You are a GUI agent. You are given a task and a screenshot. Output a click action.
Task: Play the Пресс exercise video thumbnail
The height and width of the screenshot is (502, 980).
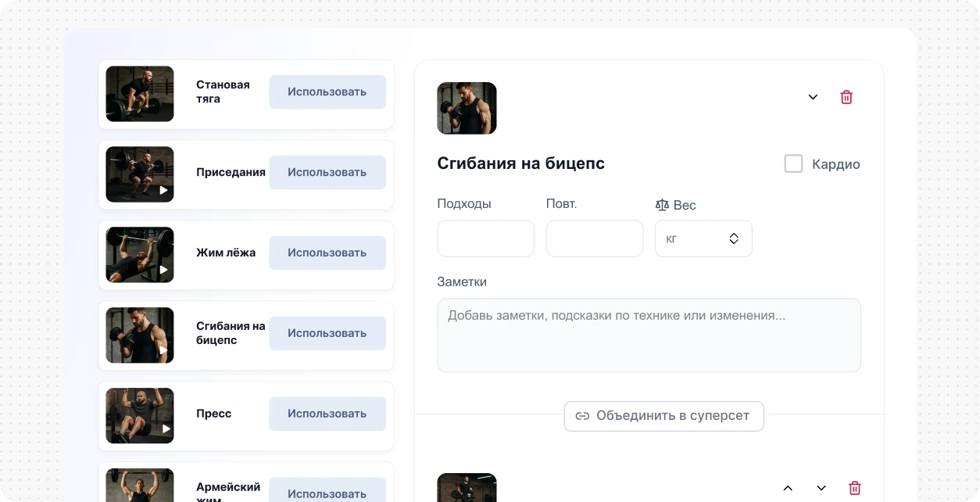[x=140, y=416]
